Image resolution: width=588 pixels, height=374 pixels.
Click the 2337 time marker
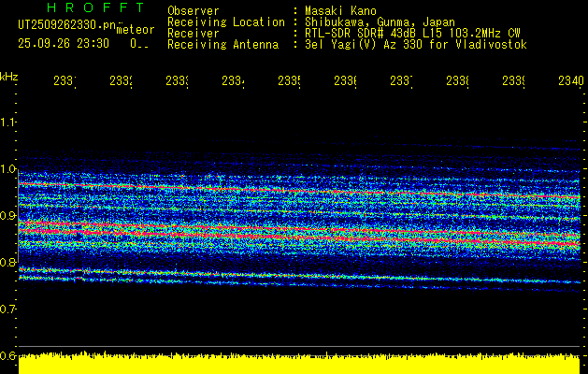click(401, 81)
